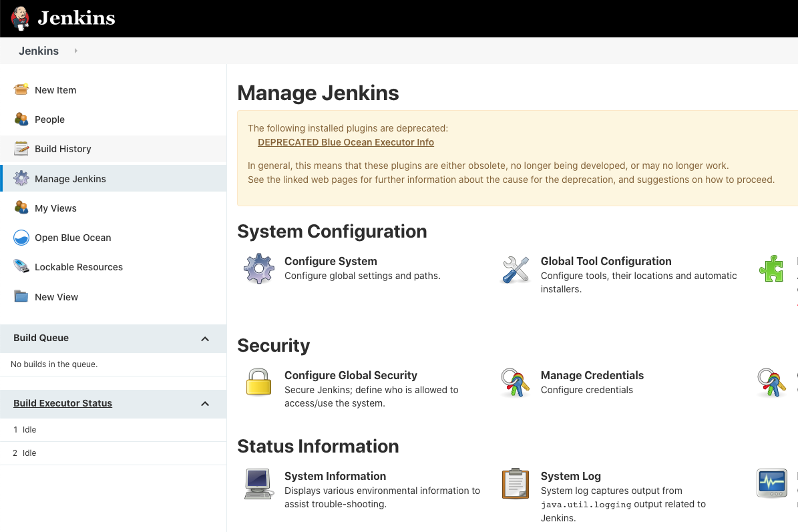The width and height of the screenshot is (798, 532).
Task: Click executor 2 Idle row
Action: (x=113, y=453)
